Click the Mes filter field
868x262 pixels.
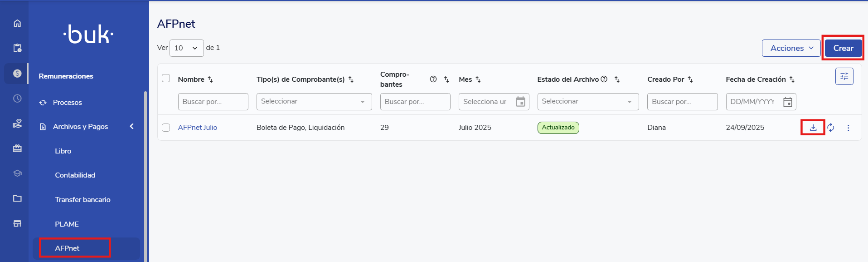click(494, 102)
